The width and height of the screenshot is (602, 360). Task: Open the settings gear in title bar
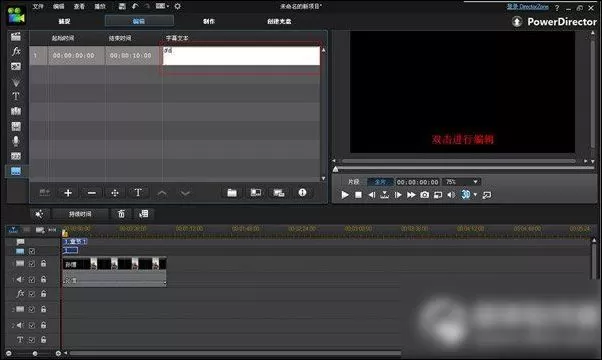pyautogui.click(x=177, y=6)
